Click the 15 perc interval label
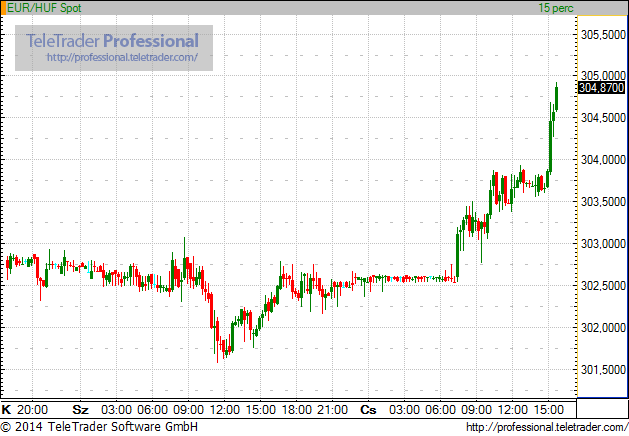The width and height of the screenshot is (629, 436). click(x=556, y=7)
